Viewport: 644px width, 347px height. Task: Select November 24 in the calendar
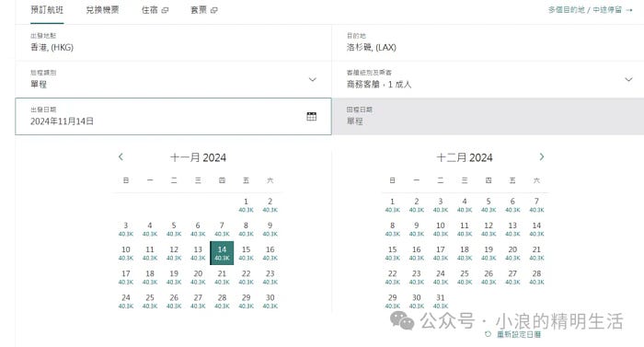126,301
